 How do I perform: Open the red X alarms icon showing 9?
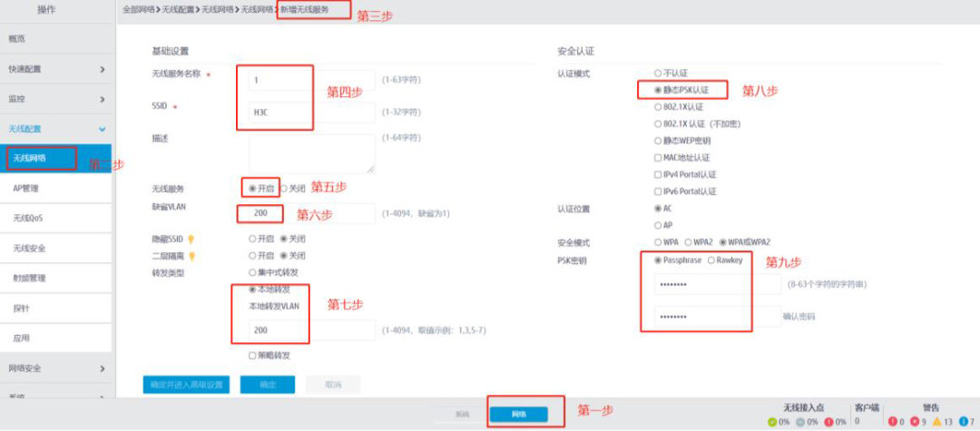pyautogui.click(x=915, y=422)
